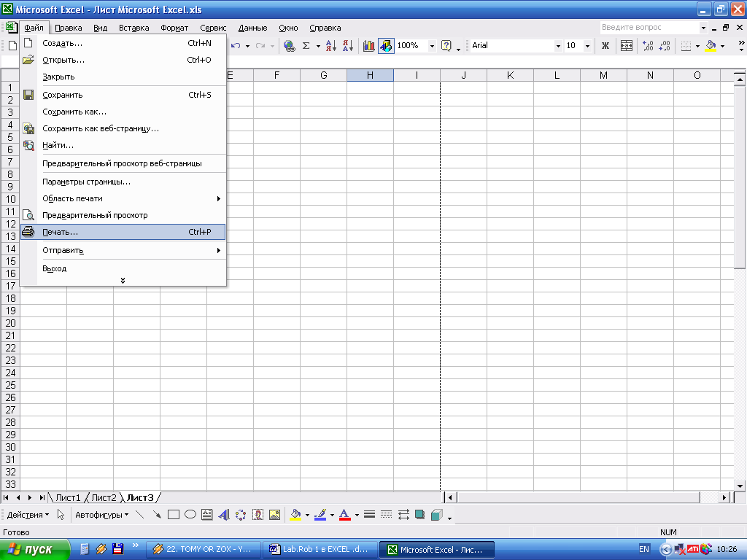Open the Действия dropdown
Image resolution: width=747 pixels, height=560 pixels.
pos(28,515)
